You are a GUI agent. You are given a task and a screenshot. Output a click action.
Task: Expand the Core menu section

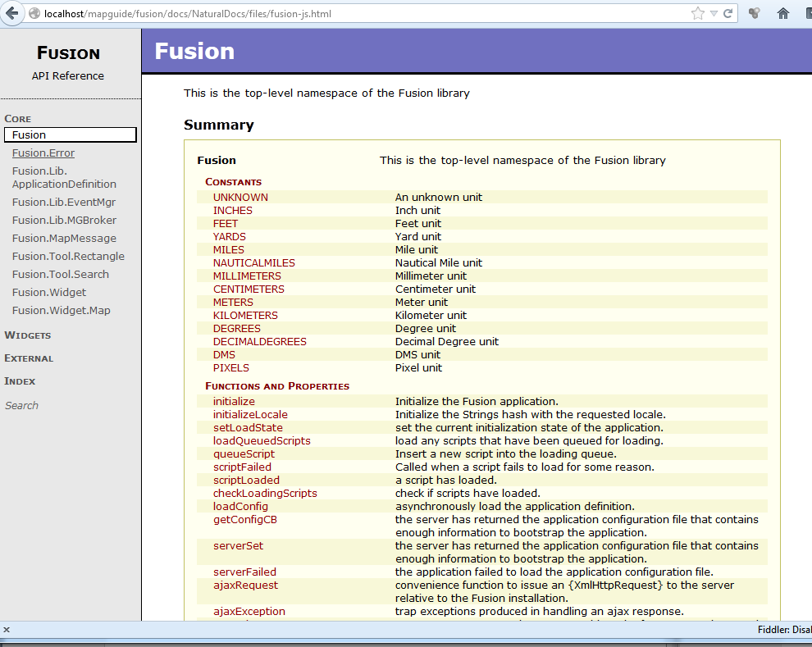(x=17, y=119)
